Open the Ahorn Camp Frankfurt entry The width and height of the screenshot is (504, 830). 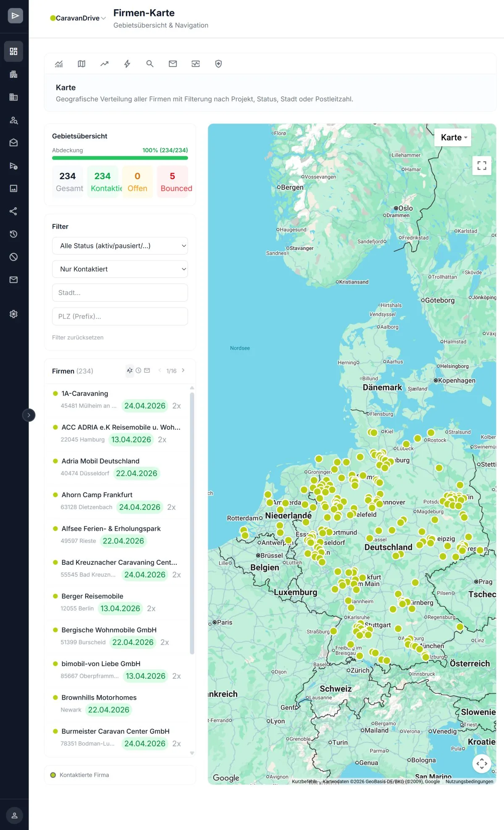click(x=117, y=501)
